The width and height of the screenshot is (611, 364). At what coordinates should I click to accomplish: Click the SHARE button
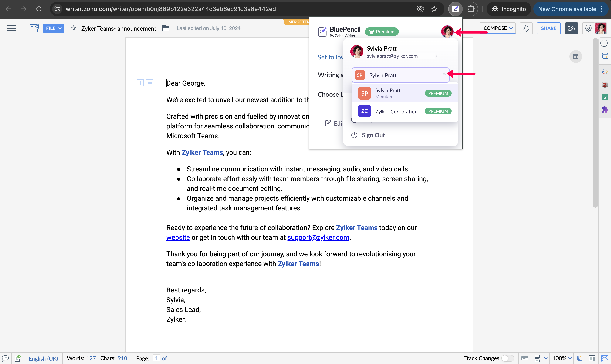coord(548,28)
